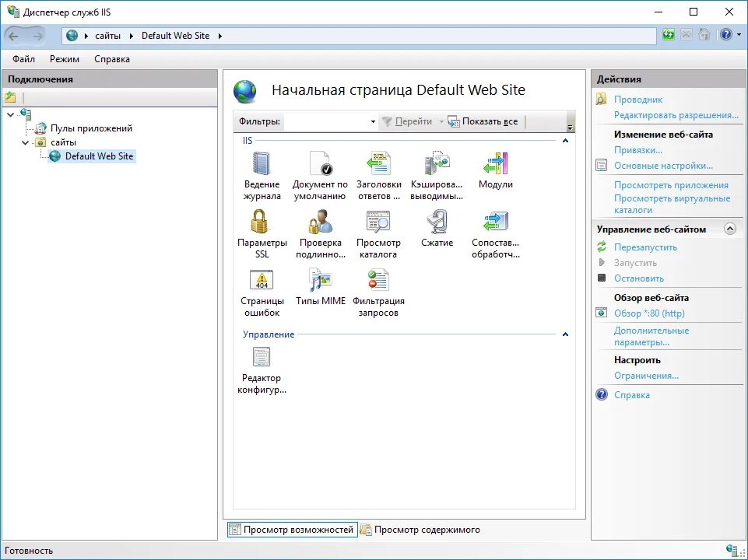Click сайты in the breadcrumb path

tap(108, 36)
